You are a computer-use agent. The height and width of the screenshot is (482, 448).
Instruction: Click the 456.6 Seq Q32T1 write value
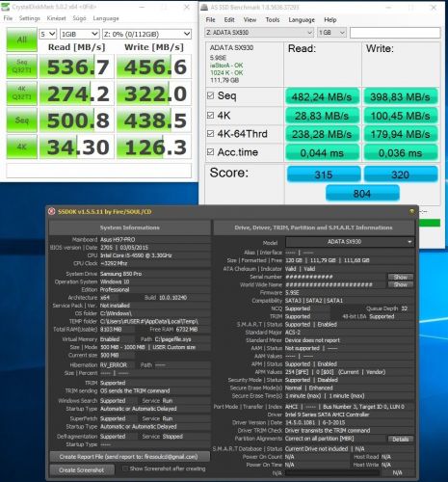click(x=154, y=67)
